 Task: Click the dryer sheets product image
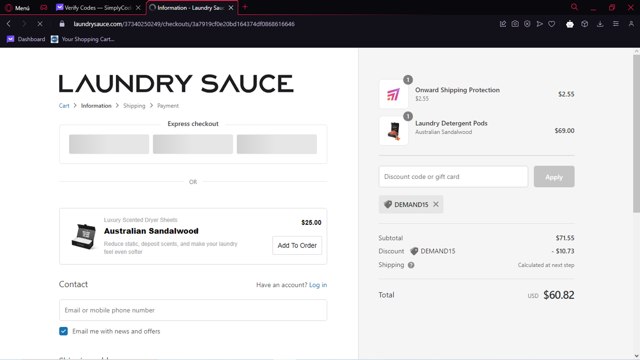(84, 236)
